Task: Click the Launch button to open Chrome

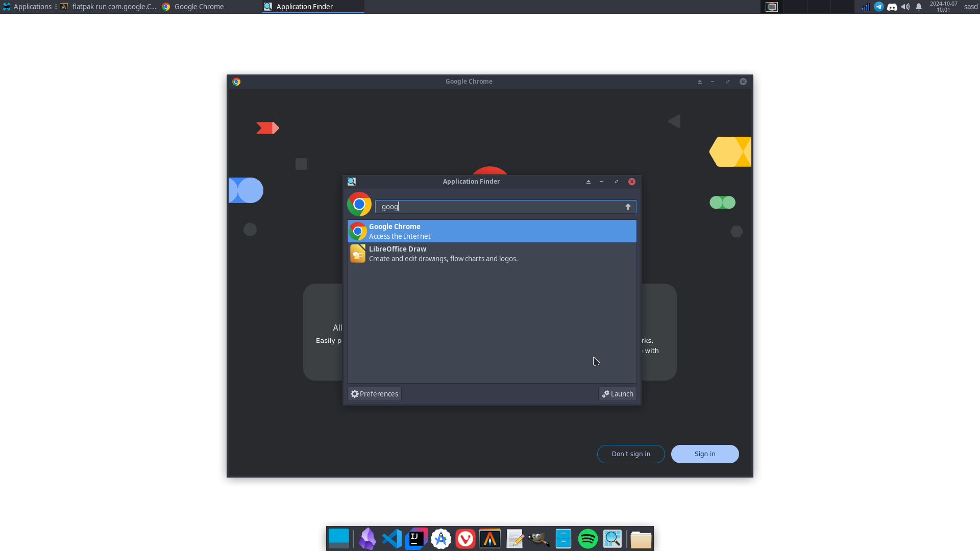Action: [x=617, y=393]
